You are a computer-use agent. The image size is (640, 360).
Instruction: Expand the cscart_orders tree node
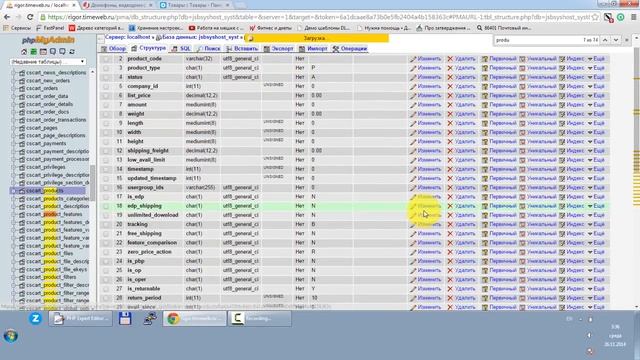(x=14, y=88)
